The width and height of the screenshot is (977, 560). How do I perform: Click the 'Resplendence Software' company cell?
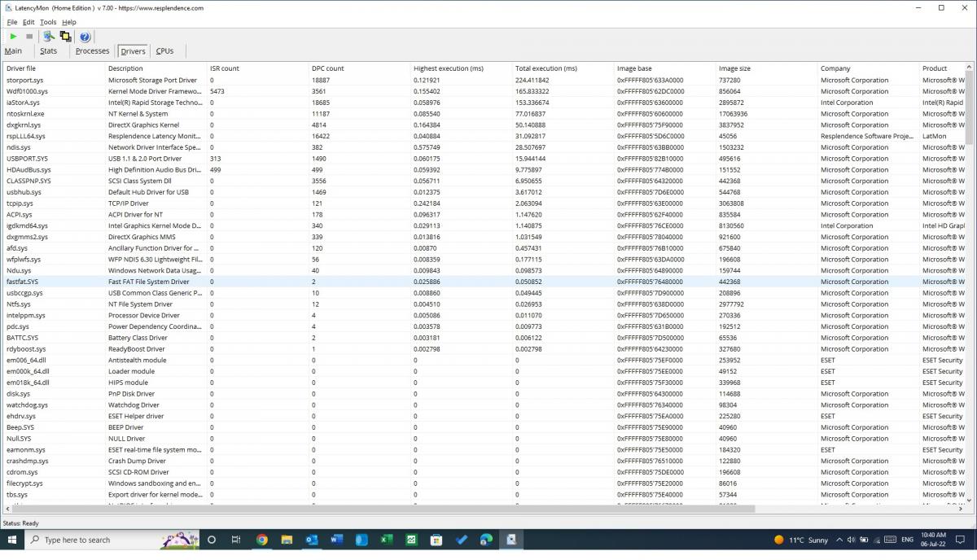tap(867, 136)
